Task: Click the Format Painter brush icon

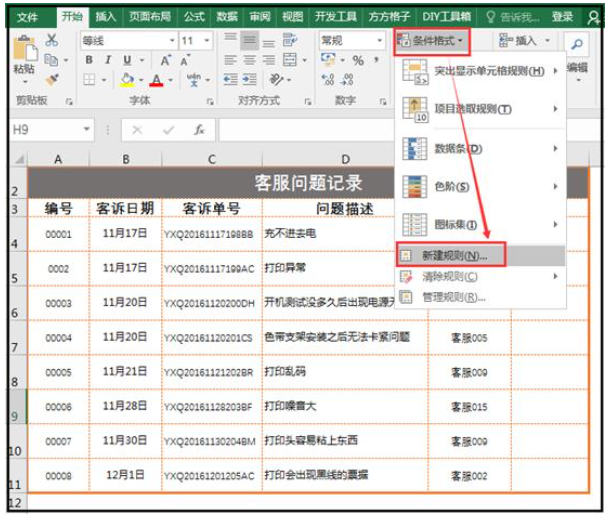Action: tap(51, 79)
